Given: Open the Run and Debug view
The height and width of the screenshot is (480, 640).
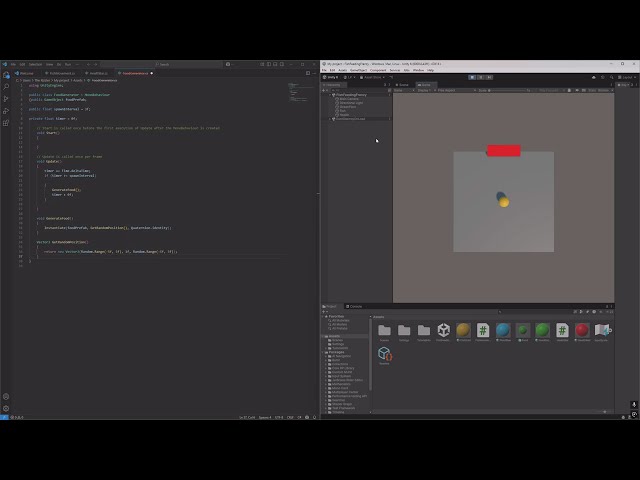Looking at the screenshot, I should 6,111.
